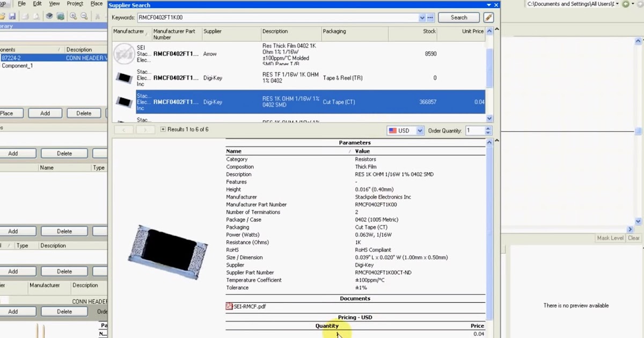Click the large resistor product image

click(x=168, y=252)
